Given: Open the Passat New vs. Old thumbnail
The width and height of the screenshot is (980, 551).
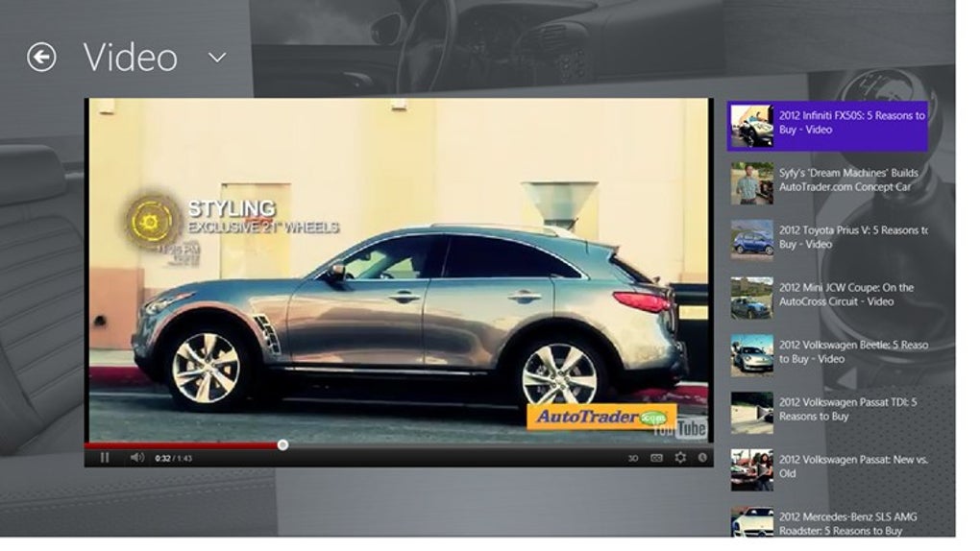Looking at the screenshot, I should pyautogui.click(x=752, y=469).
